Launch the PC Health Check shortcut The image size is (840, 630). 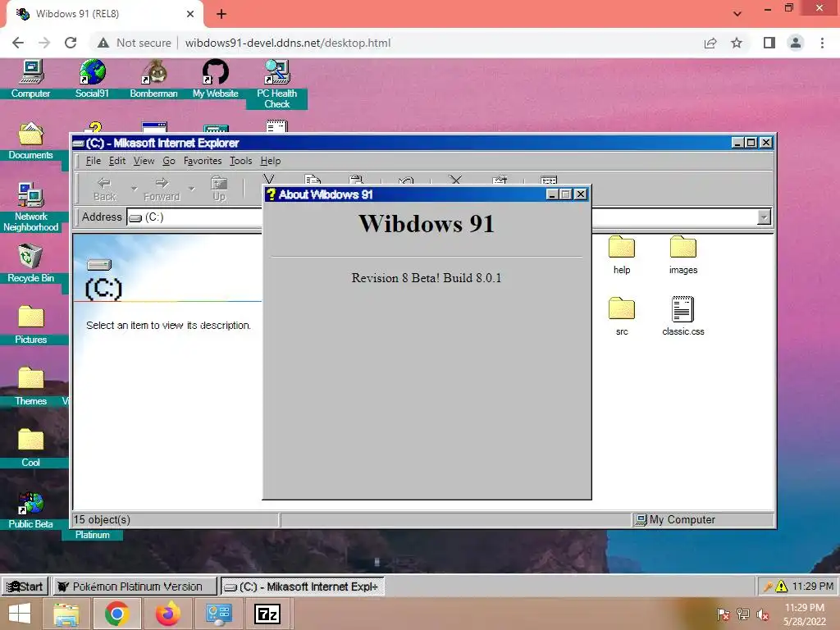pyautogui.click(x=277, y=84)
